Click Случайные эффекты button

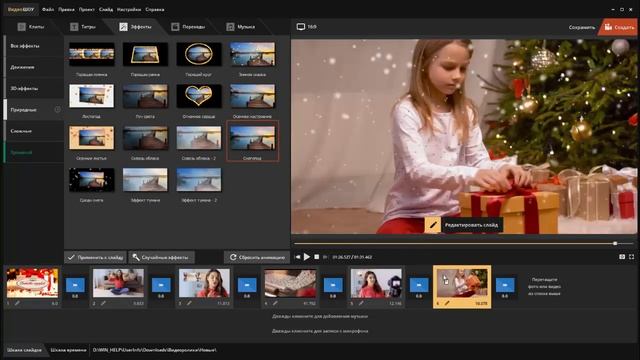pos(162,257)
